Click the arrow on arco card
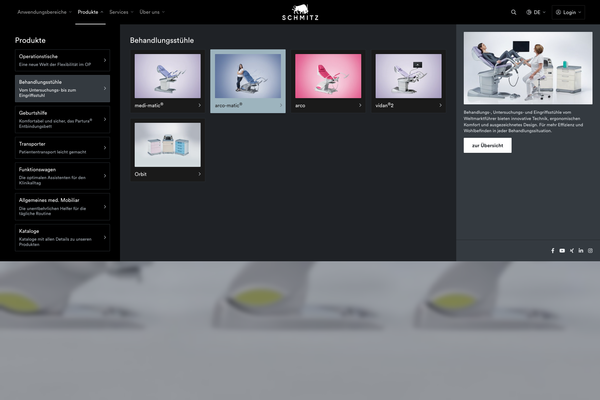The width and height of the screenshot is (600, 400). click(x=360, y=105)
